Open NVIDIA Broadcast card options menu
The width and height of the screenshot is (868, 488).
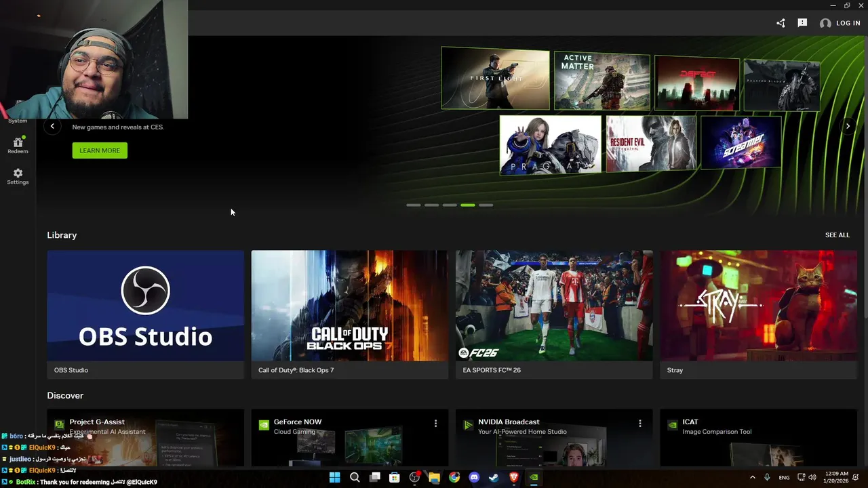coord(639,423)
